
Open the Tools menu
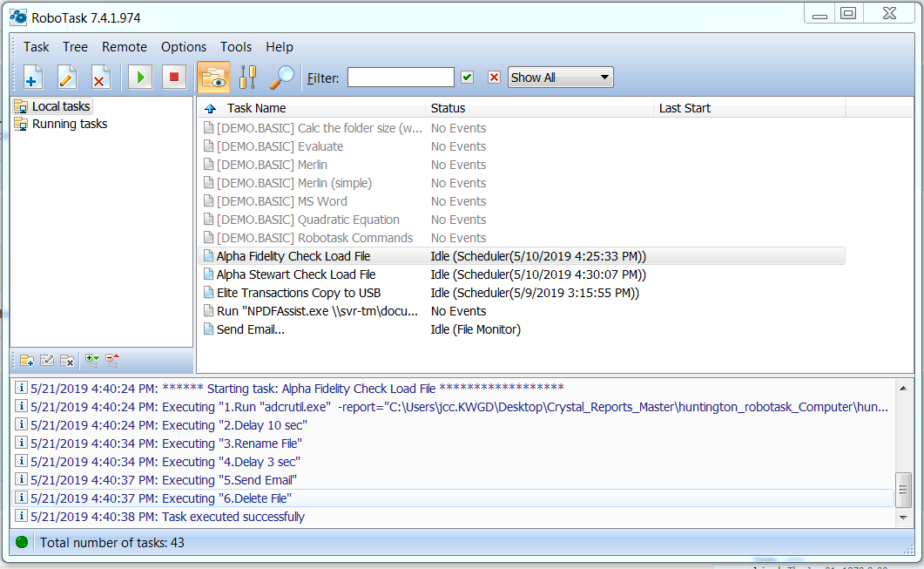236,47
